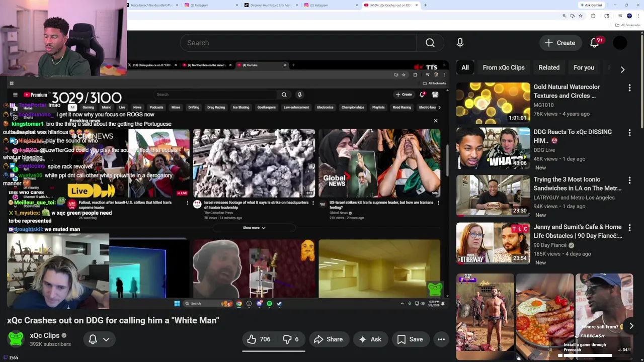The width and height of the screenshot is (644, 362).
Task: Open the YouTube account avatar menu
Action: click(620, 43)
